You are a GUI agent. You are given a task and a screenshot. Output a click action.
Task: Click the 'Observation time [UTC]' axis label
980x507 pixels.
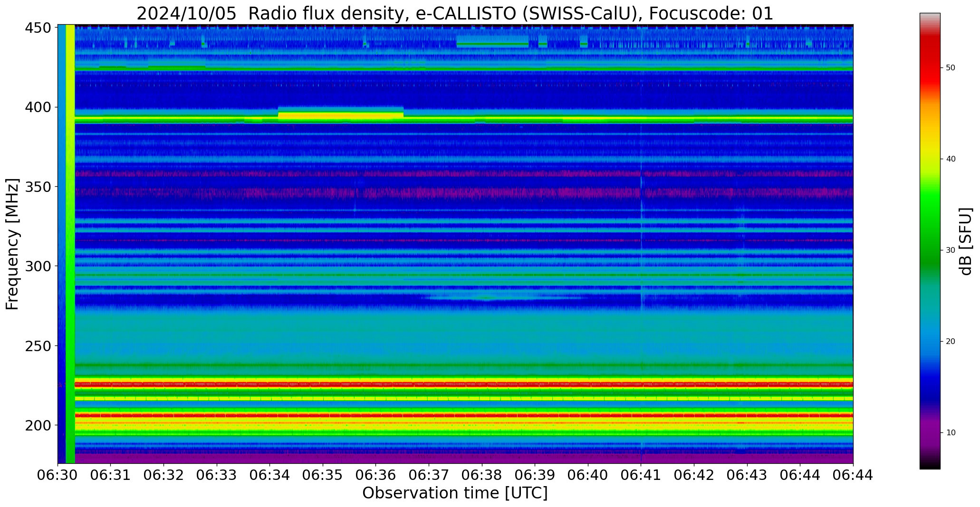455,493
